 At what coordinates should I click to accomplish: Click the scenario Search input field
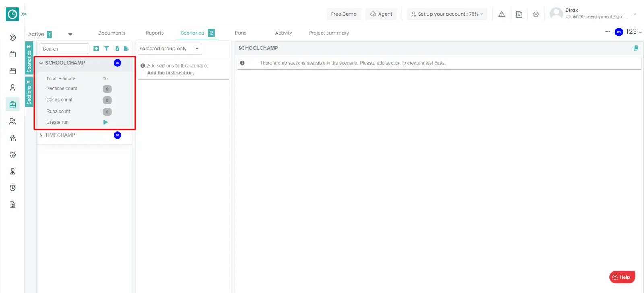point(64,49)
